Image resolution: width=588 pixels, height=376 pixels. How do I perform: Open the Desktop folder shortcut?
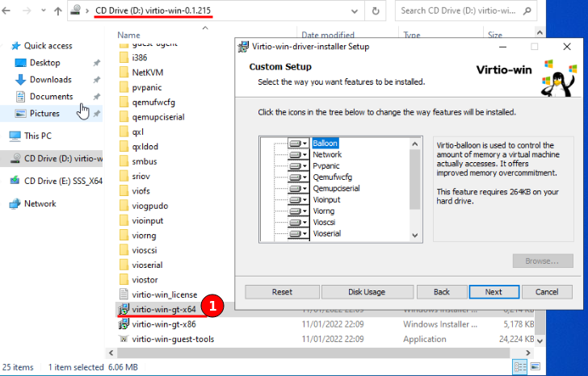pyautogui.click(x=45, y=63)
